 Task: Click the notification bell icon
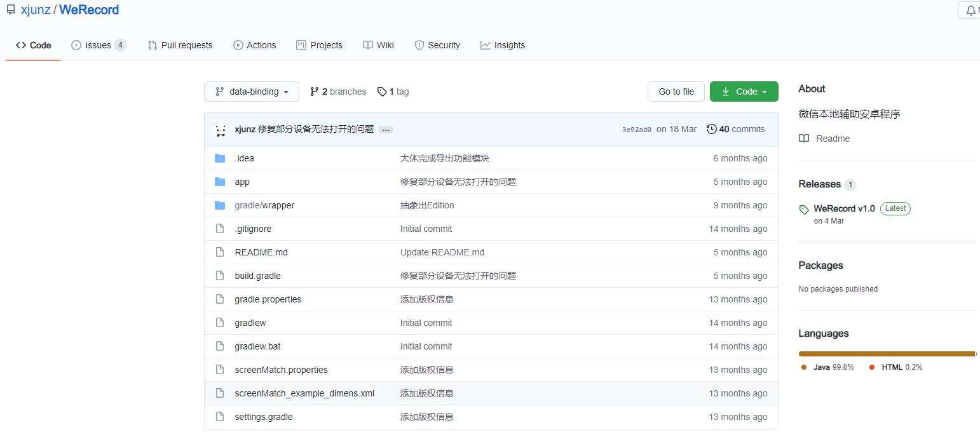971,10
